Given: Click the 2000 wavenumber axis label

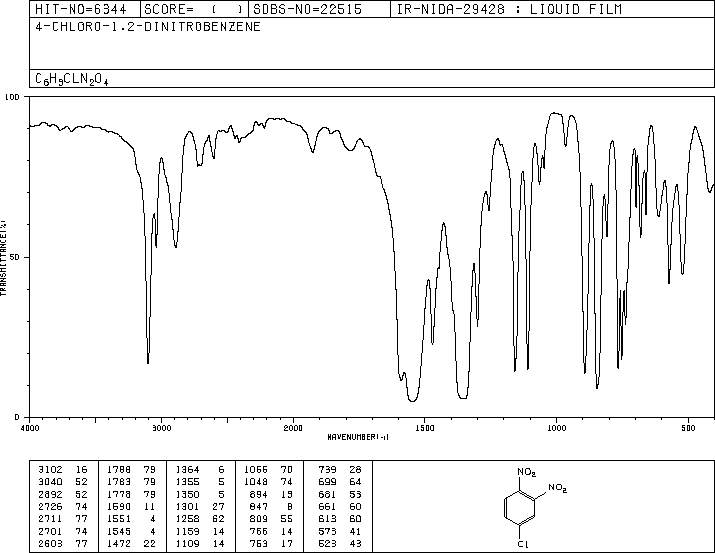Looking at the screenshot, I should point(293,428).
